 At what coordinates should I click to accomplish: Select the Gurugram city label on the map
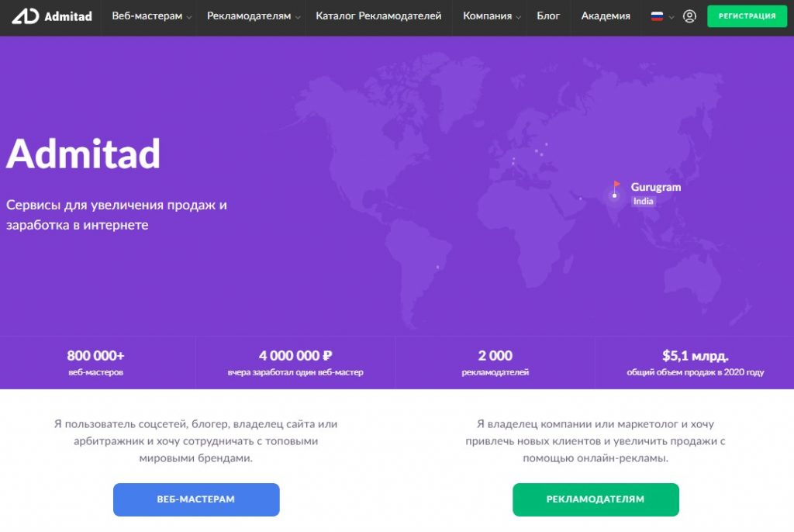(x=656, y=187)
